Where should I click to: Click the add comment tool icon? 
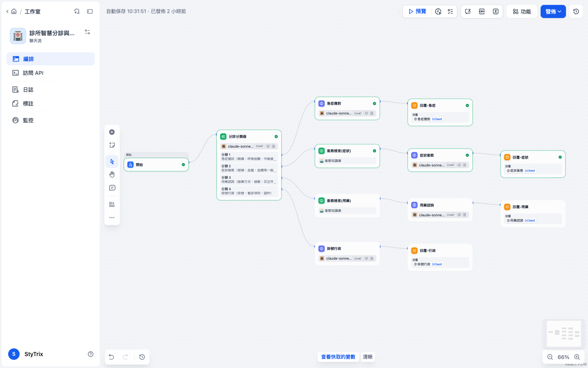coord(112,188)
